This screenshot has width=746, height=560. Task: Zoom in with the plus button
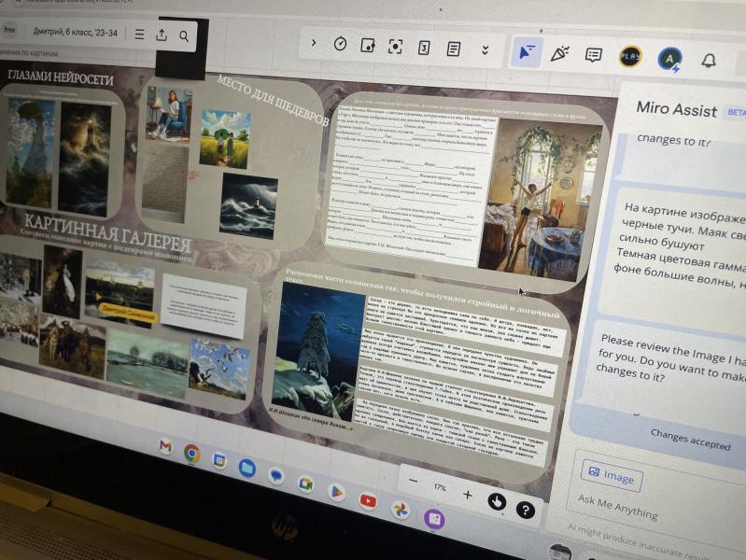point(468,495)
